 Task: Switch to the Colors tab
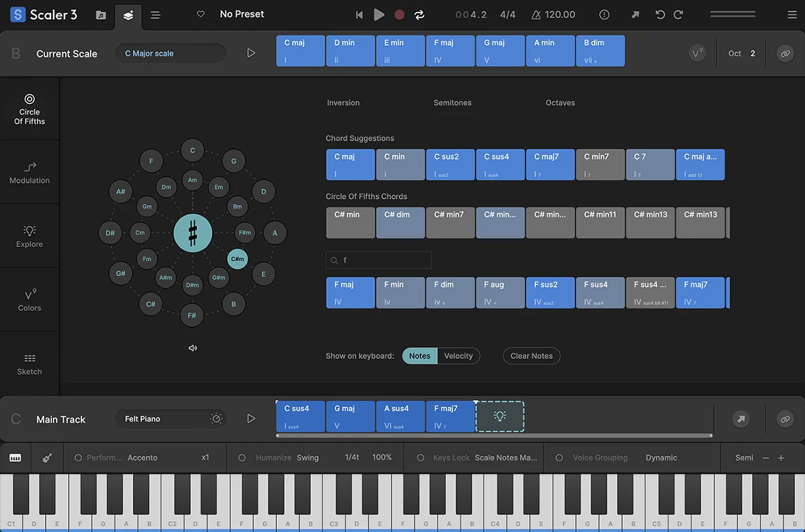point(30,300)
